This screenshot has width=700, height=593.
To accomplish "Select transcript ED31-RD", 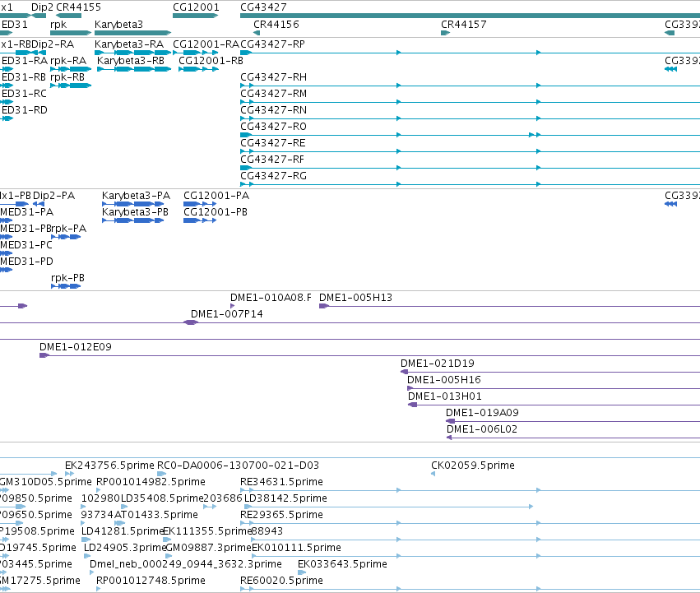I will coord(7,118).
